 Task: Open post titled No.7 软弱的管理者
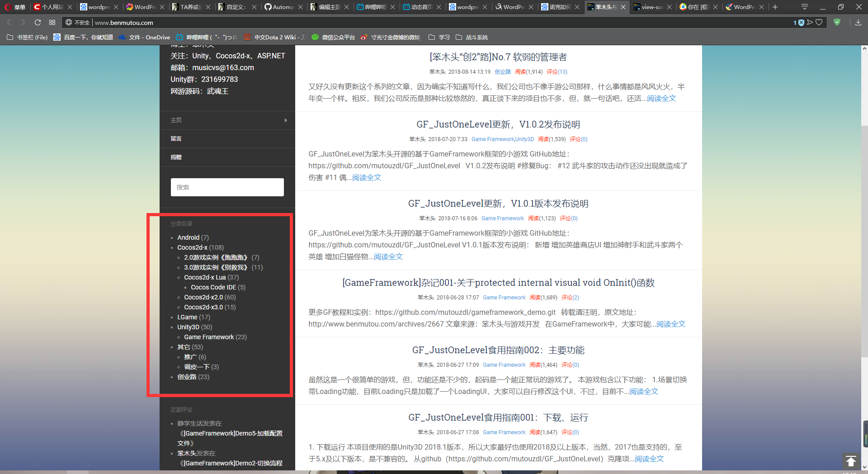tap(498, 57)
